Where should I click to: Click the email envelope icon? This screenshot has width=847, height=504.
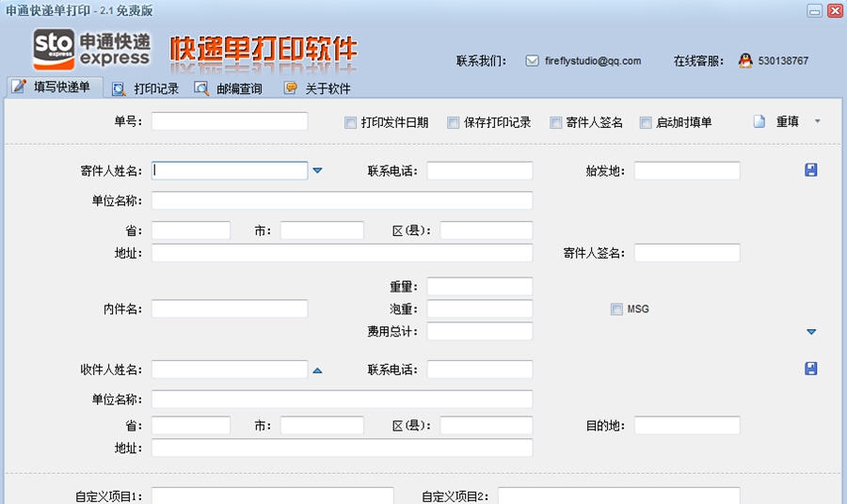coord(532,61)
